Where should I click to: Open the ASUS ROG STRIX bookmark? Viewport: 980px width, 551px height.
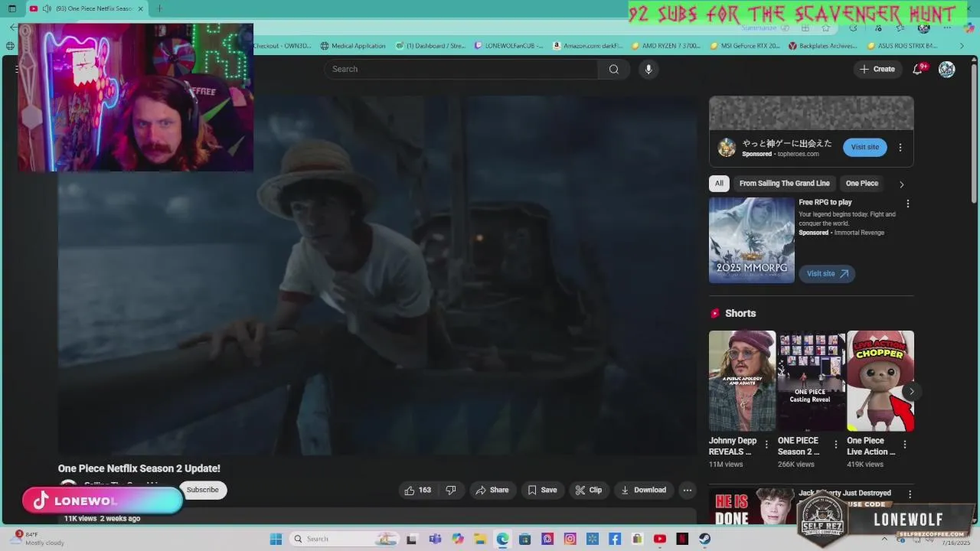tap(902, 46)
